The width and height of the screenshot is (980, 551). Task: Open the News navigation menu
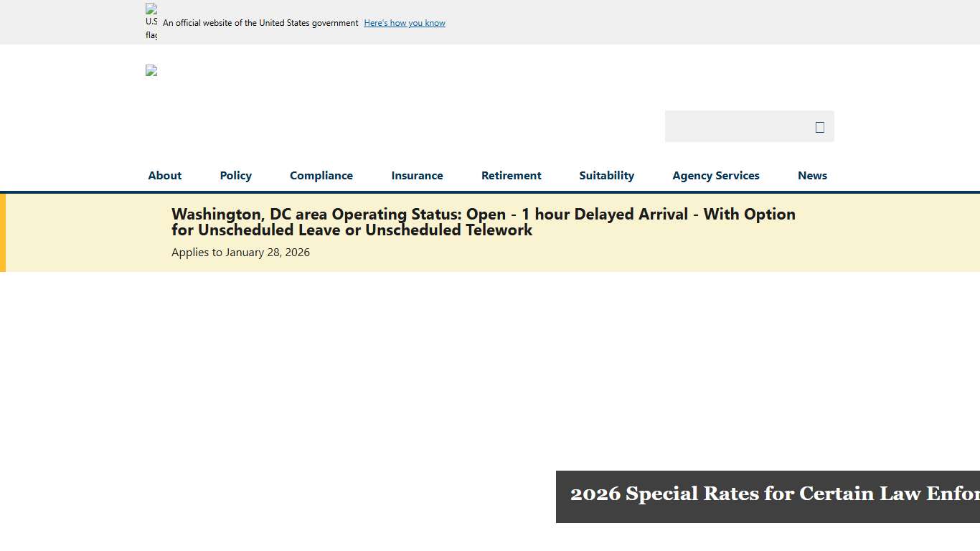[x=812, y=175]
